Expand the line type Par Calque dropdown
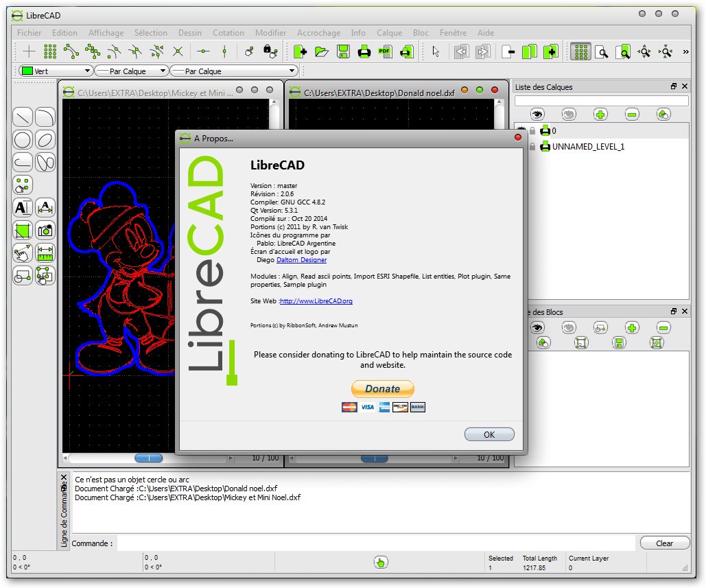 pos(233,71)
